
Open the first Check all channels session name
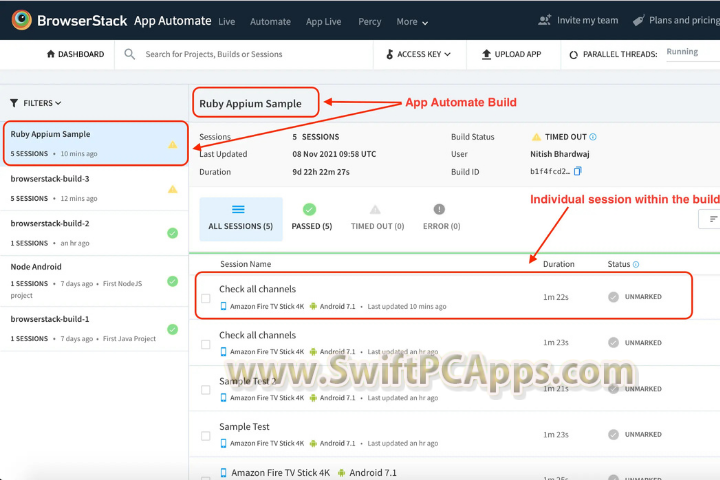(258, 289)
